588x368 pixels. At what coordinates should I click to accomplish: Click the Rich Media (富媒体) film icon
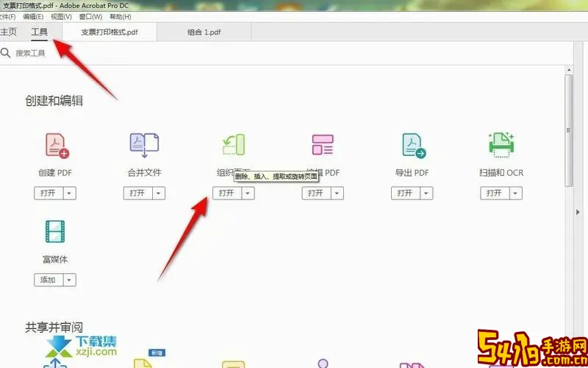(54, 231)
